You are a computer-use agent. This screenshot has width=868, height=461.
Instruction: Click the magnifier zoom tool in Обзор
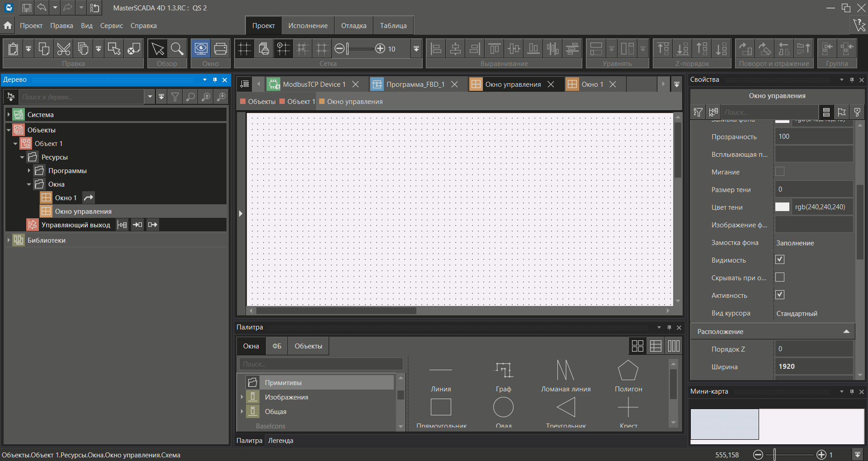(x=177, y=49)
